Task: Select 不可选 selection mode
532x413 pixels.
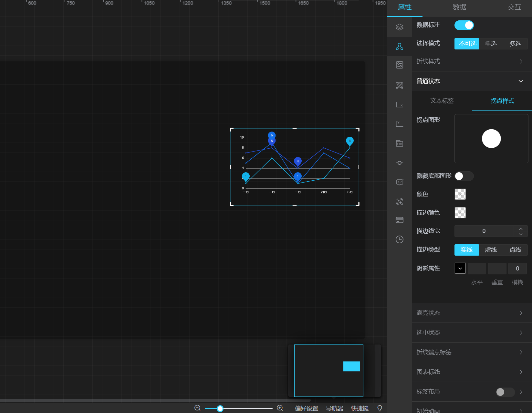Action: 466,44
